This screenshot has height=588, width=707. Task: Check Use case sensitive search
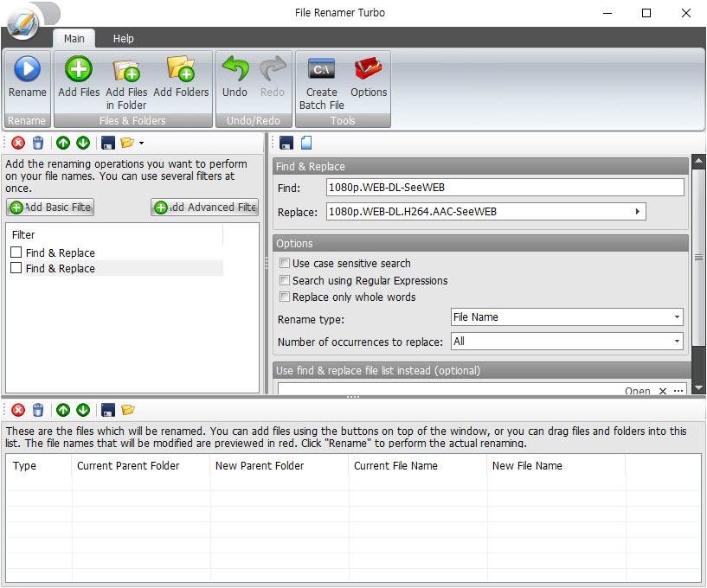pyautogui.click(x=285, y=263)
